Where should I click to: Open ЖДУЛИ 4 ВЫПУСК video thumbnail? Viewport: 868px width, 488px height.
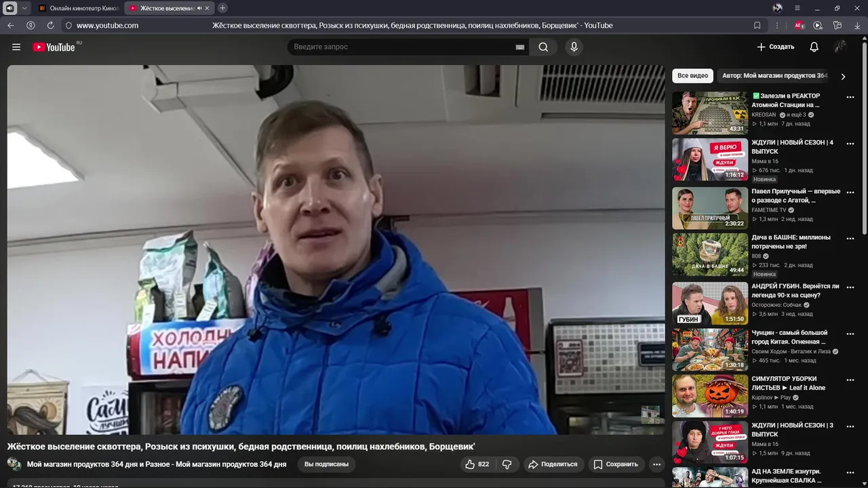click(x=710, y=159)
